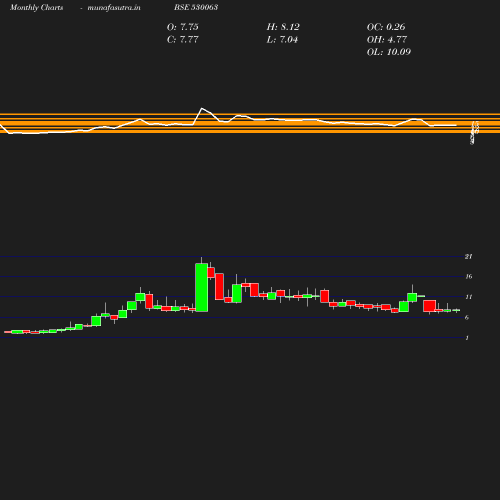This screenshot has height=500, width=500.
Task: Click the 'OC: 0.26' reading
Action: (x=386, y=27)
